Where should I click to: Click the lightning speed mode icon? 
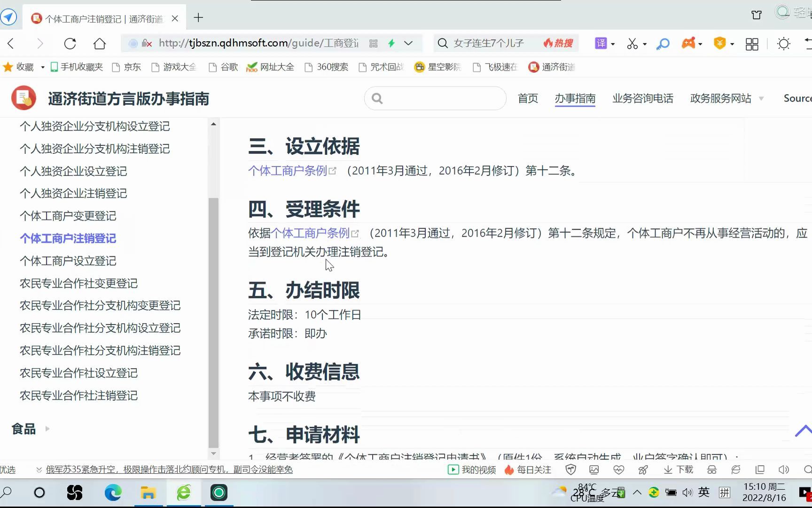391,44
